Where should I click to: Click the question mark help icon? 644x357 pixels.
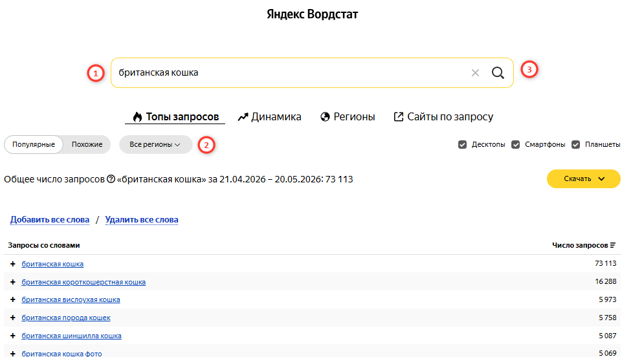(111, 179)
